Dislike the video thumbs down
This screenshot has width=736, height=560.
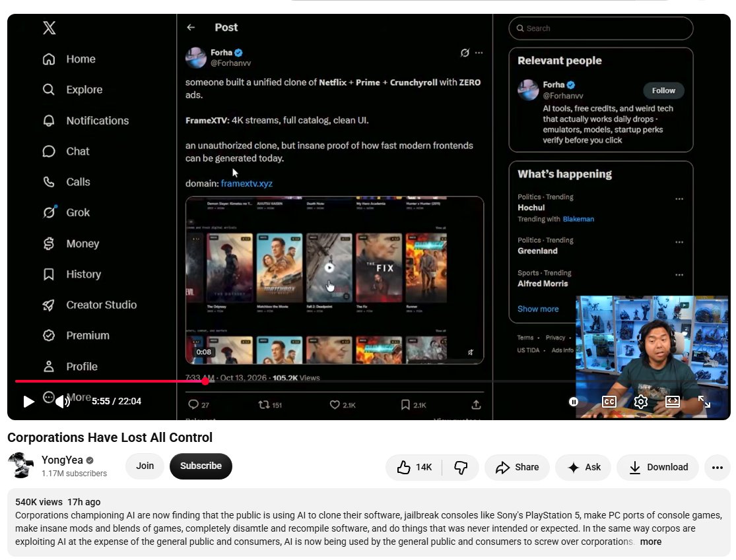pyautogui.click(x=461, y=467)
